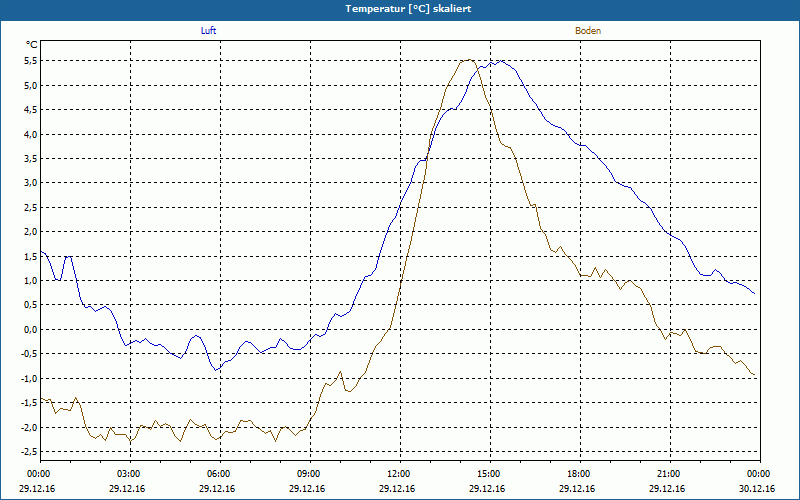Click the Luft legend label
Screen dimensions: 800x500
208,31
